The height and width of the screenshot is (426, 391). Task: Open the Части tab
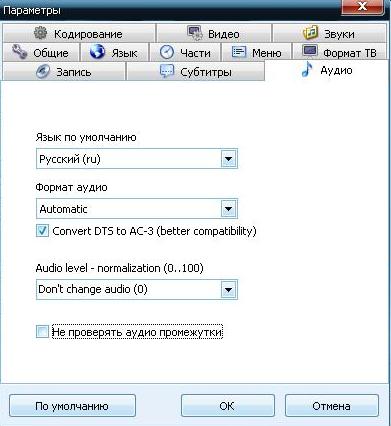click(185, 52)
